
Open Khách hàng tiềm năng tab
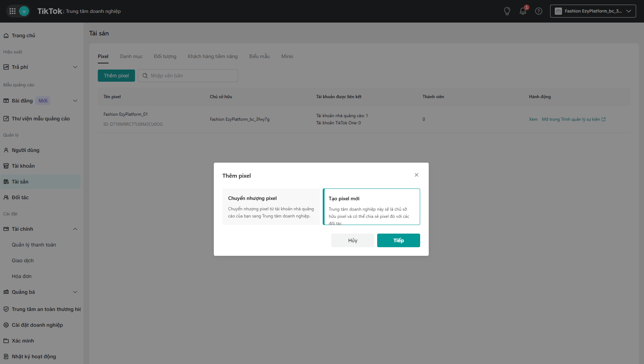coord(213,56)
